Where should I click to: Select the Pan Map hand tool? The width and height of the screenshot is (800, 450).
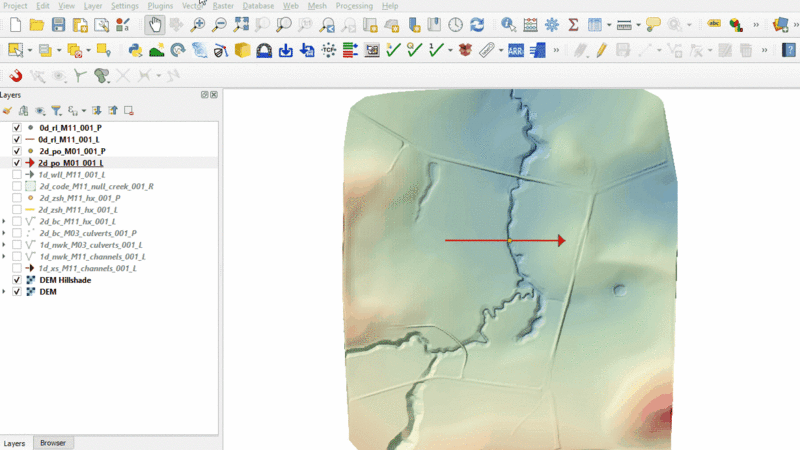pos(154,24)
